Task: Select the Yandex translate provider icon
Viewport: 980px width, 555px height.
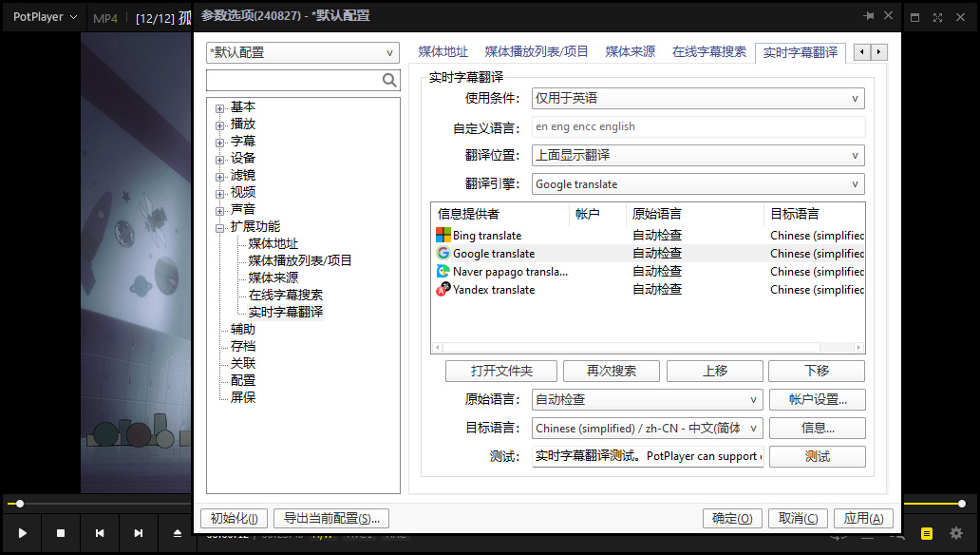Action: point(443,290)
